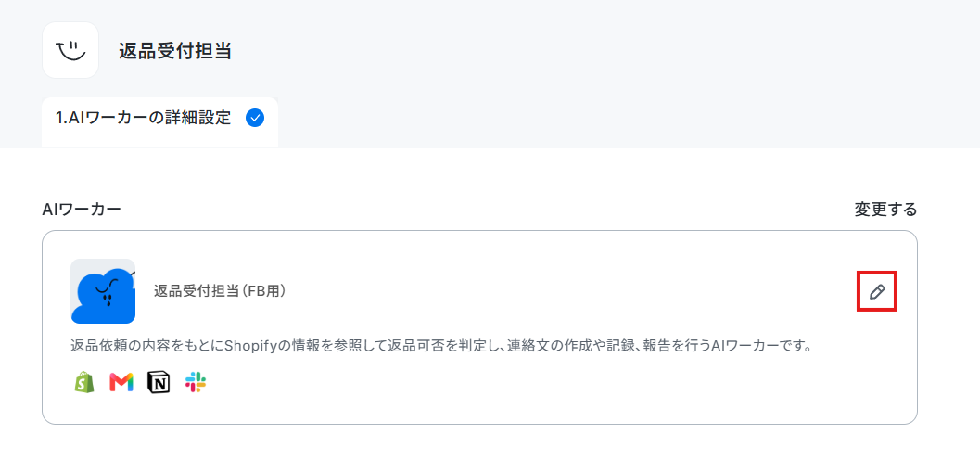Click the 返品受付担当 page title
The height and width of the screenshot is (472, 980).
pos(175,51)
